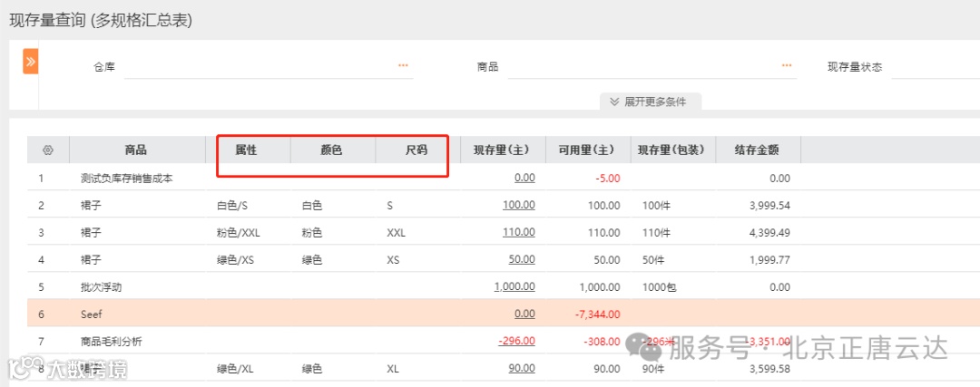Click the 颜色 column header
Viewport: 980px width, 387px height.
point(332,150)
